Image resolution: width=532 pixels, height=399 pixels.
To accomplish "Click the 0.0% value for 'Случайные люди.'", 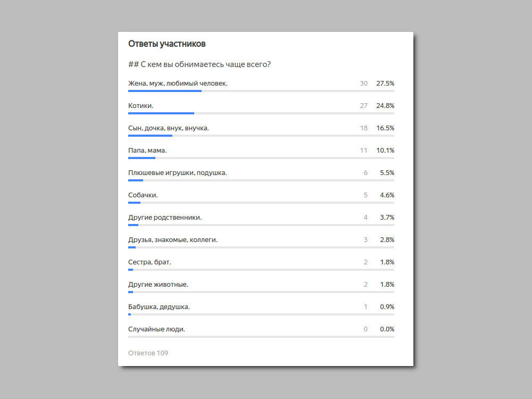I will pyautogui.click(x=387, y=329).
